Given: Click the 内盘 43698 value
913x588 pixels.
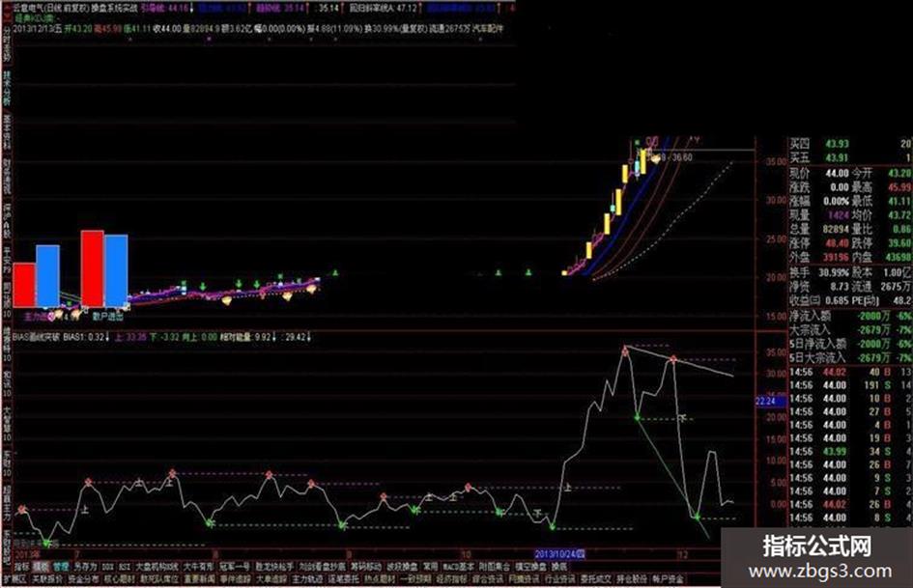Looking at the screenshot, I should (899, 257).
